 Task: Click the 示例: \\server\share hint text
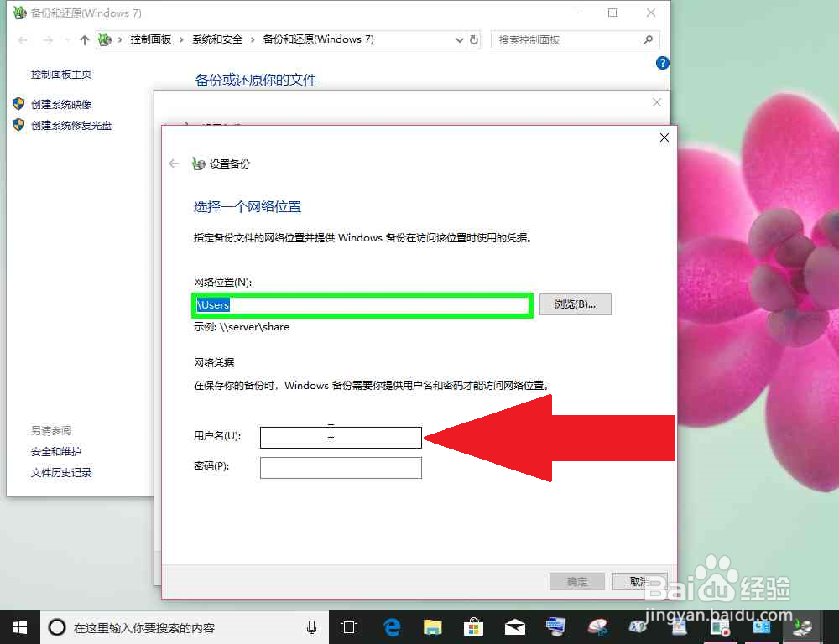(x=242, y=327)
